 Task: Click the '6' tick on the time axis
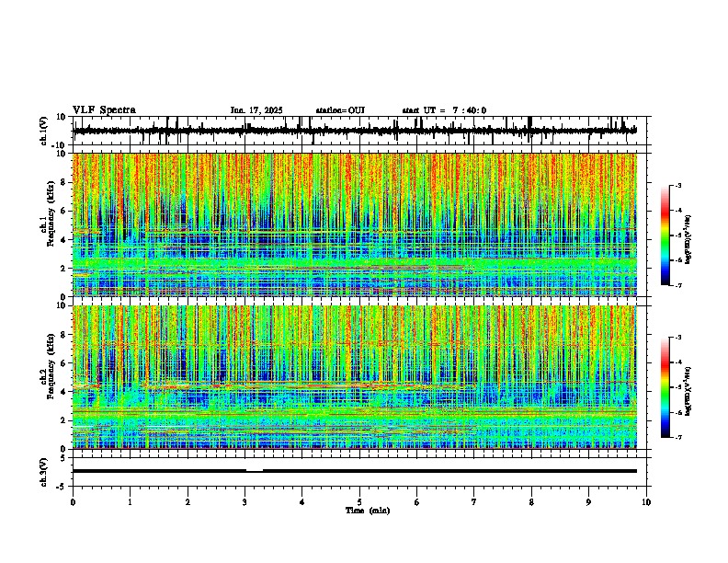(x=417, y=502)
